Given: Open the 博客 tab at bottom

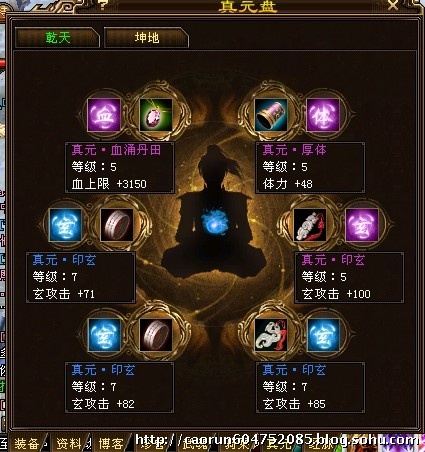Looking at the screenshot, I should tap(111, 443).
